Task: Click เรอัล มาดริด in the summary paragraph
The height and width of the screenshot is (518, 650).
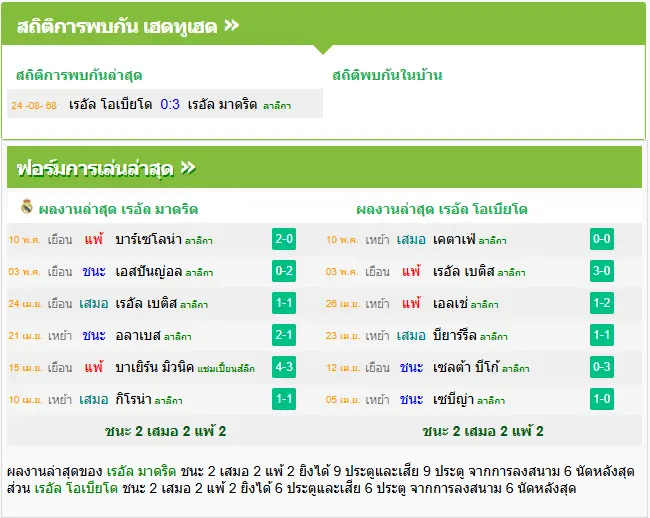Action: coord(141,471)
